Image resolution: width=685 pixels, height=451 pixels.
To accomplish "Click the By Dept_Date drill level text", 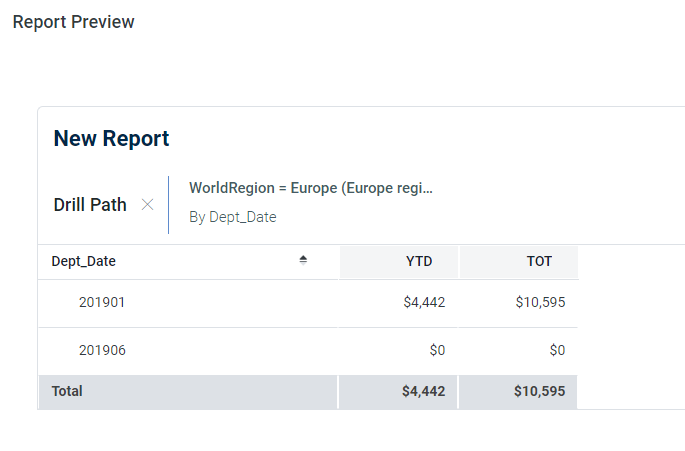I will pyautogui.click(x=233, y=217).
